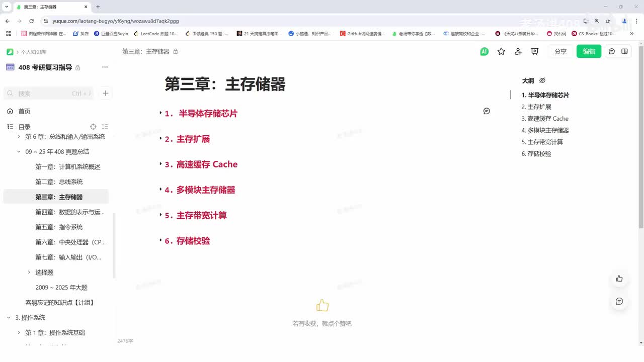
Task: Open a new browser tab
Action: pyautogui.click(x=98, y=7)
